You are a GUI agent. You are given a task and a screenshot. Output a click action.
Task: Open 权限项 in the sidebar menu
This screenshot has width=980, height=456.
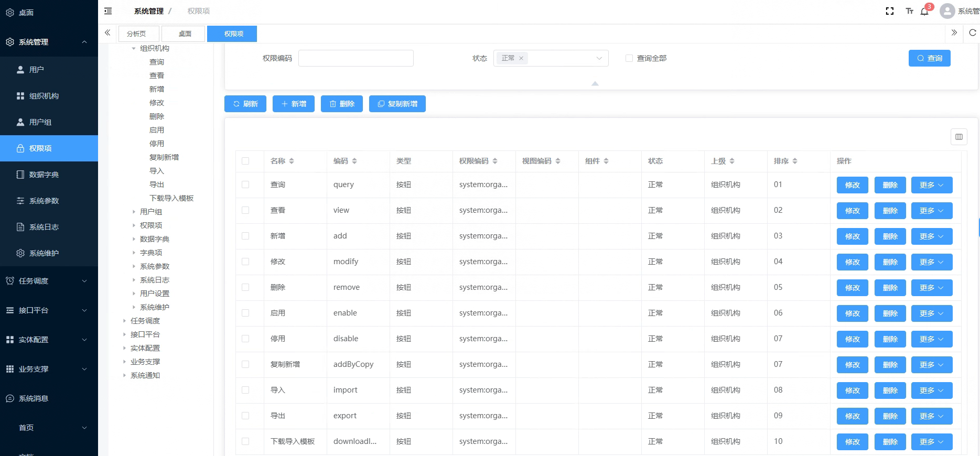point(49,148)
